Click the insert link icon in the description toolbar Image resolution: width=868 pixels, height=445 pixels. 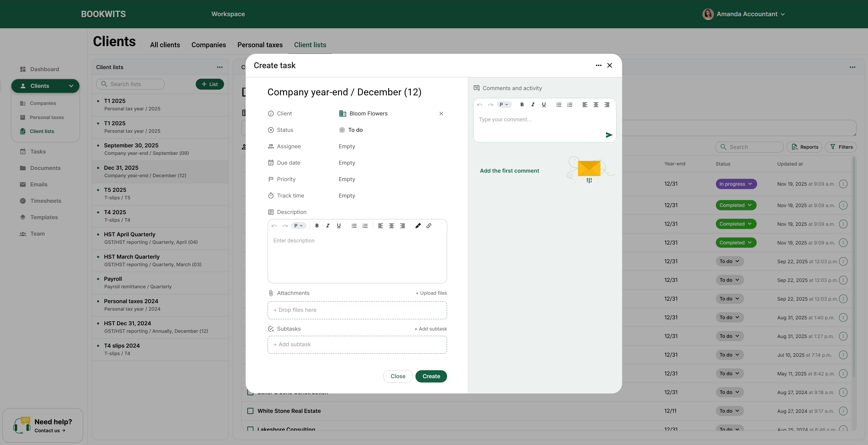429,226
